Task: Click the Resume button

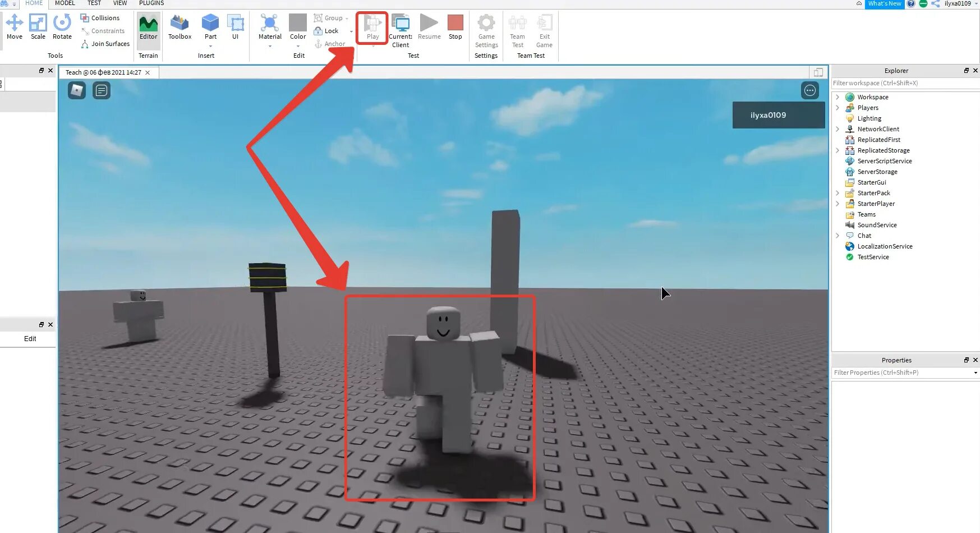Action: 429,26
